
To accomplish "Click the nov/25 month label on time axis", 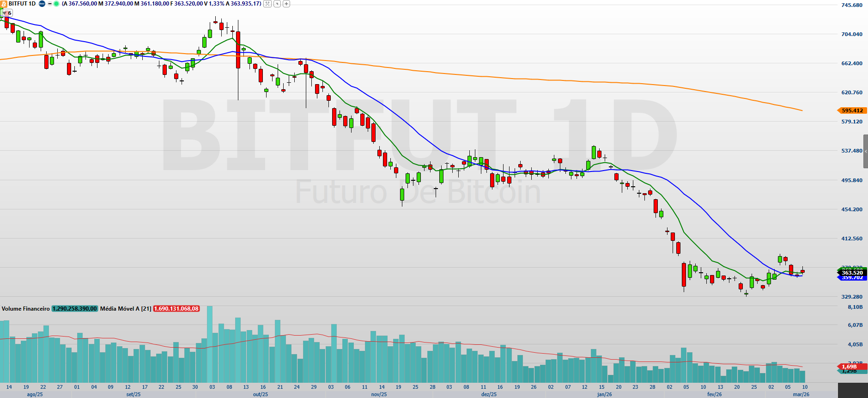I will pos(379,394).
